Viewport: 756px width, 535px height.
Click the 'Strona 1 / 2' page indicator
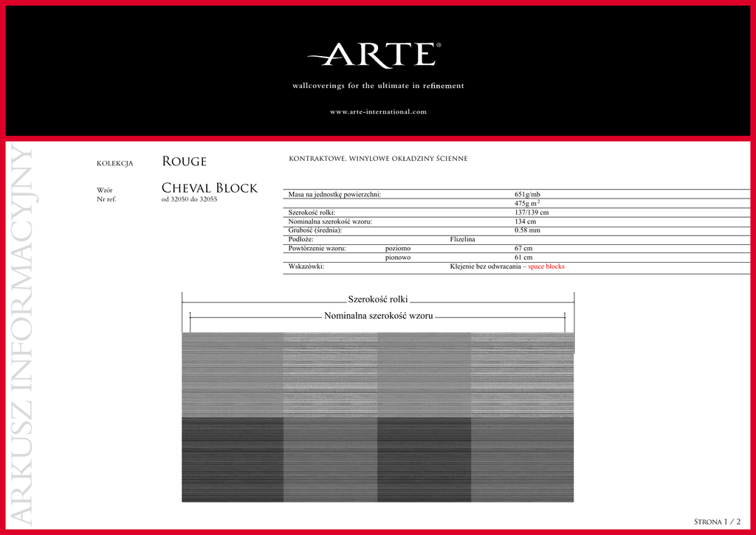tap(717, 522)
